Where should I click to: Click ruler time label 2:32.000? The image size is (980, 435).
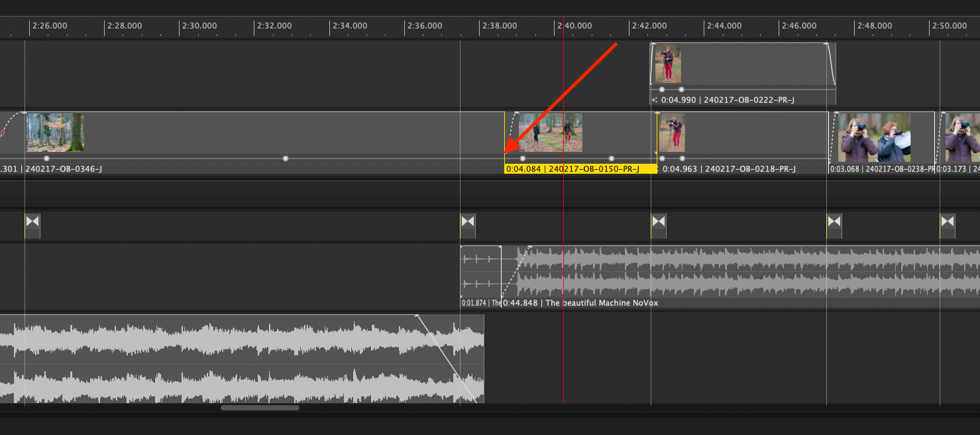(x=274, y=26)
